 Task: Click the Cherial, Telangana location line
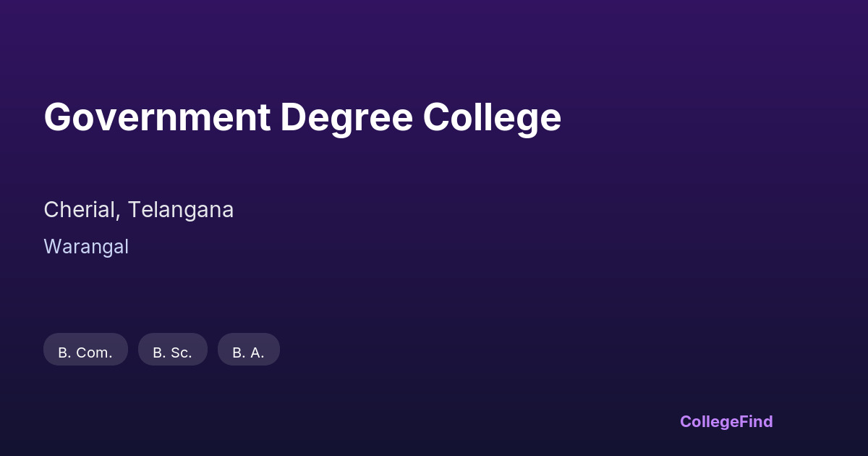click(138, 210)
